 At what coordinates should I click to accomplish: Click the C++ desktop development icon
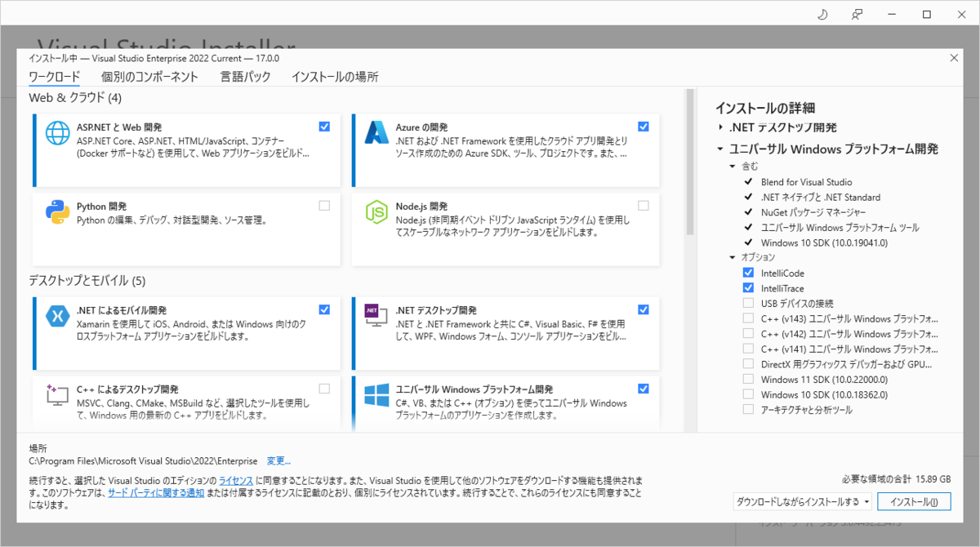(x=57, y=395)
